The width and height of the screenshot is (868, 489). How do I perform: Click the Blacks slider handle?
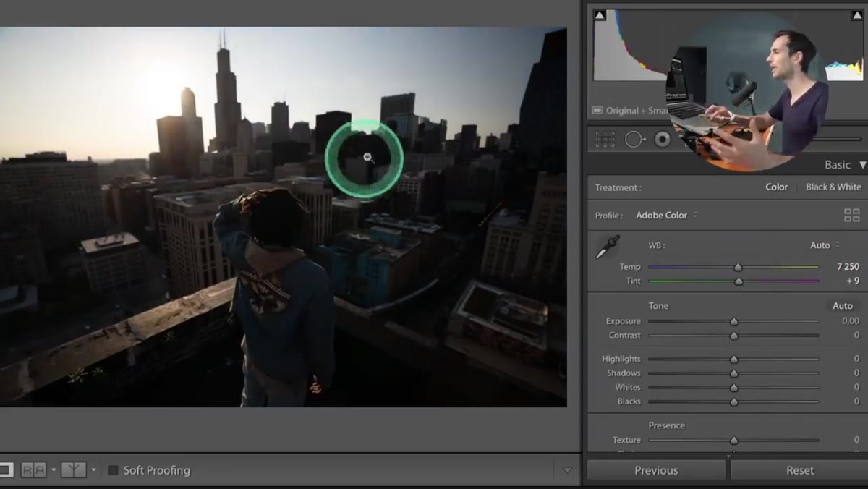pos(734,401)
